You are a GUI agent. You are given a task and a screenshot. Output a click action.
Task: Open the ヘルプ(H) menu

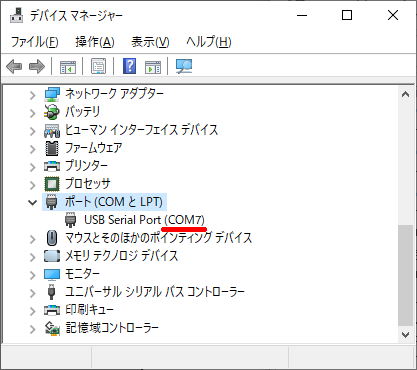(x=209, y=42)
